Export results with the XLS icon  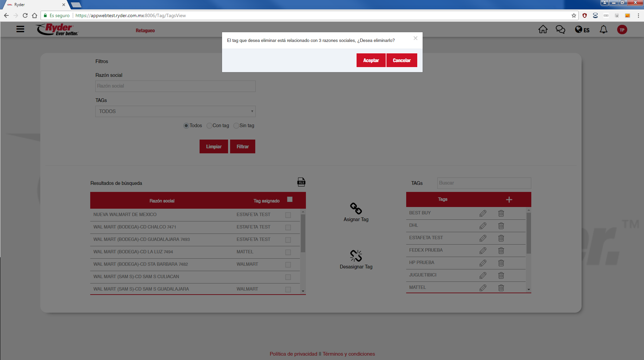(301, 182)
